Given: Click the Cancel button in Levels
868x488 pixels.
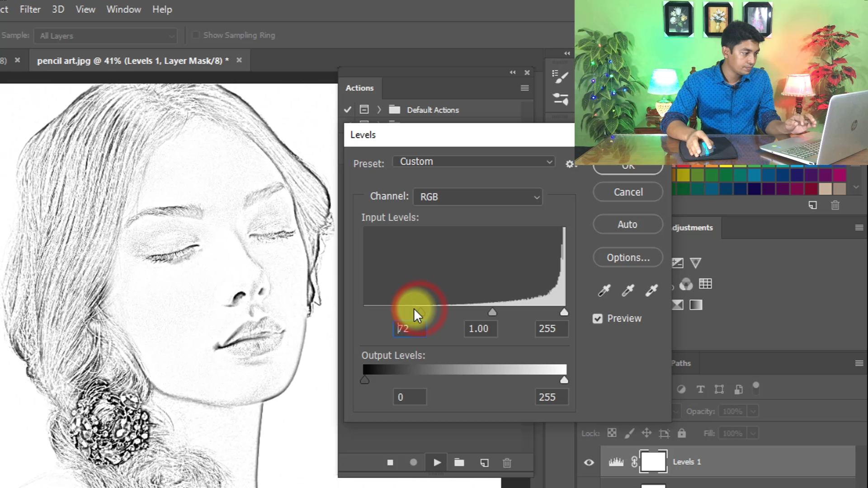Looking at the screenshot, I should [x=627, y=192].
